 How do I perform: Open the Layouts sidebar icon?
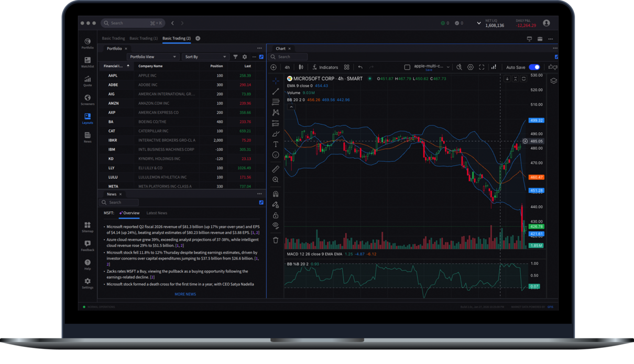click(88, 118)
